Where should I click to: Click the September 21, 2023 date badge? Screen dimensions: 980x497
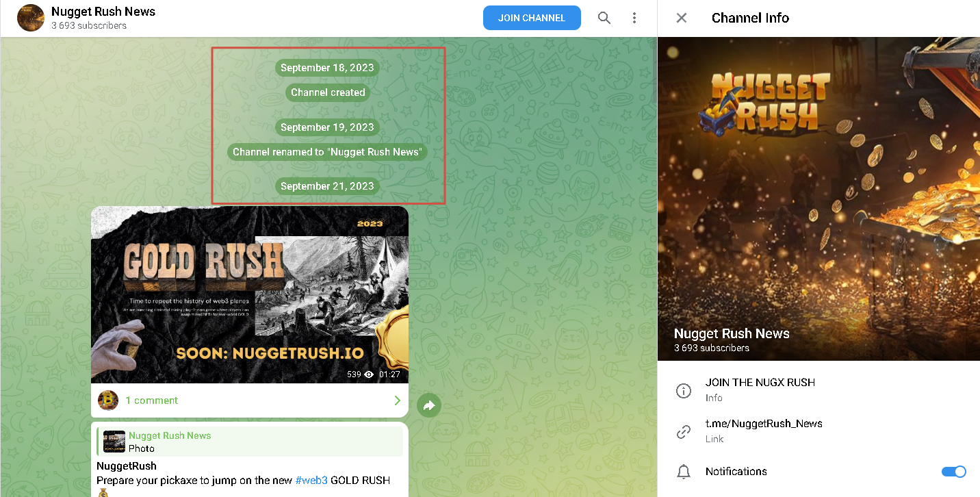(327, 186)
